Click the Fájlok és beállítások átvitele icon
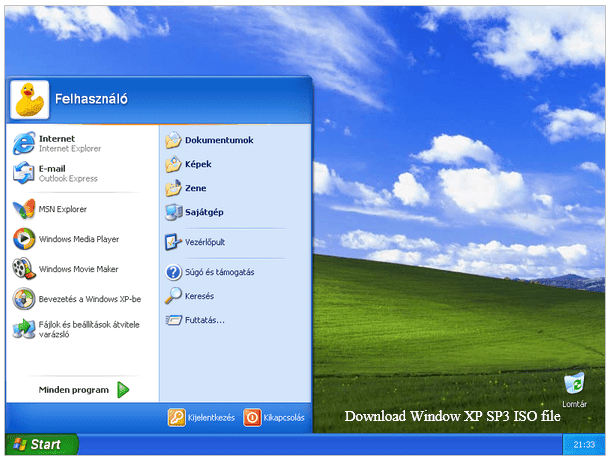The height and width of the screenshot is (464, 611). point(24,329)
